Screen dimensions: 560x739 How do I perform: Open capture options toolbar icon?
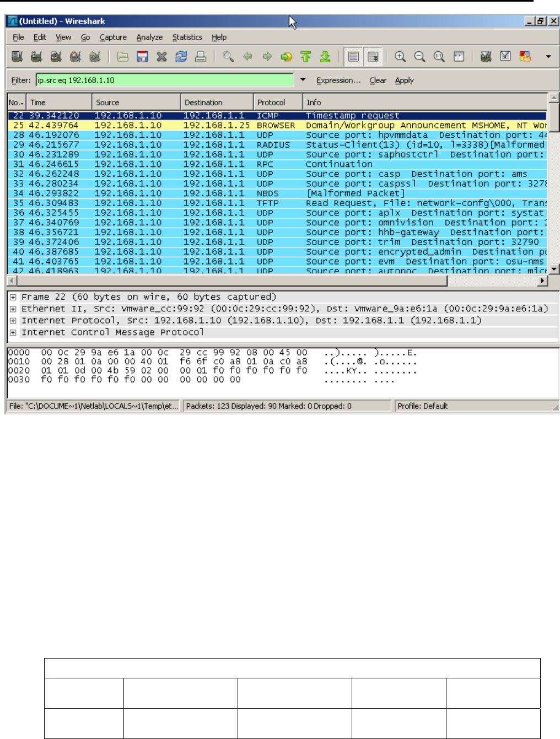tap(36, 56)
